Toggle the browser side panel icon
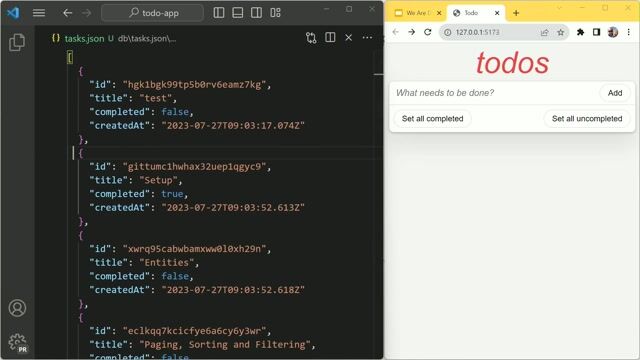Image resolution: width=640 pixels, height=360 pixels. 596,32
